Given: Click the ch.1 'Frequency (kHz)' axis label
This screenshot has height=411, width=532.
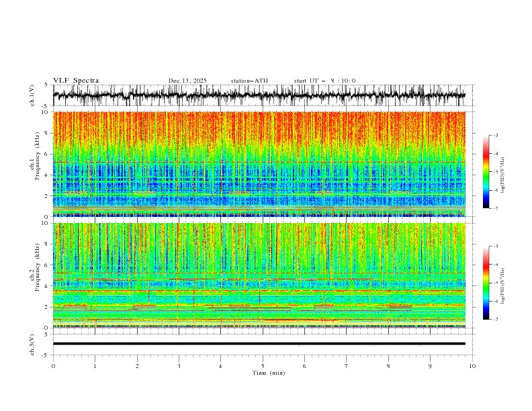Looking at the screenshot, I should coord(38,156).
